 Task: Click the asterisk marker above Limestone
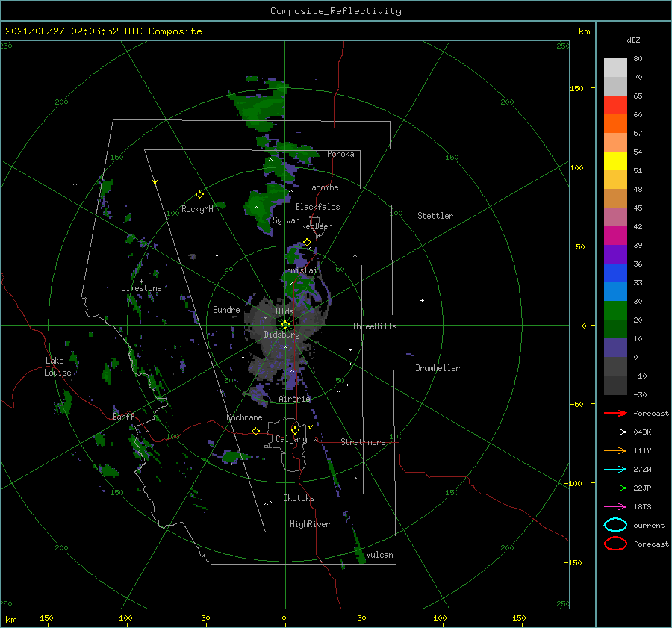pos(141,282)
